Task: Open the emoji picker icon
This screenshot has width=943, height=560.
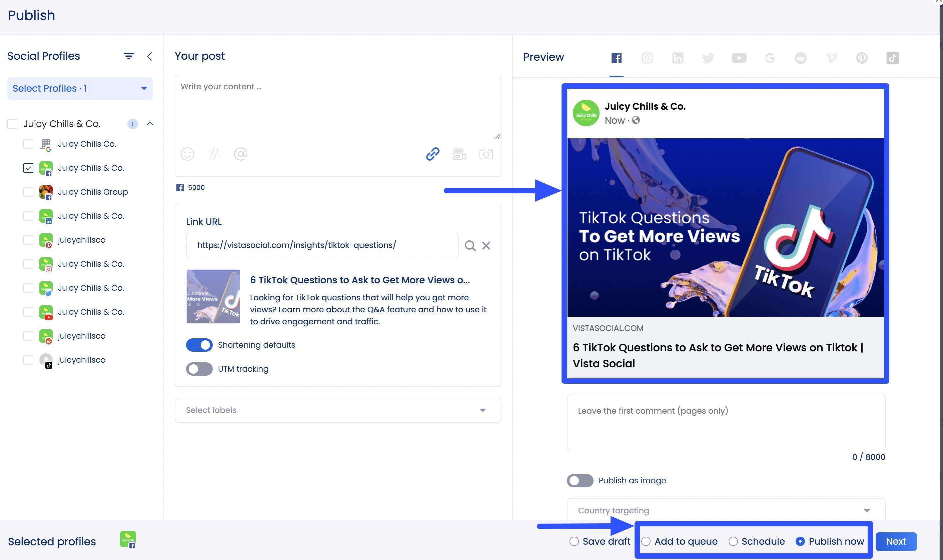Action: click(x=188, y=154)
